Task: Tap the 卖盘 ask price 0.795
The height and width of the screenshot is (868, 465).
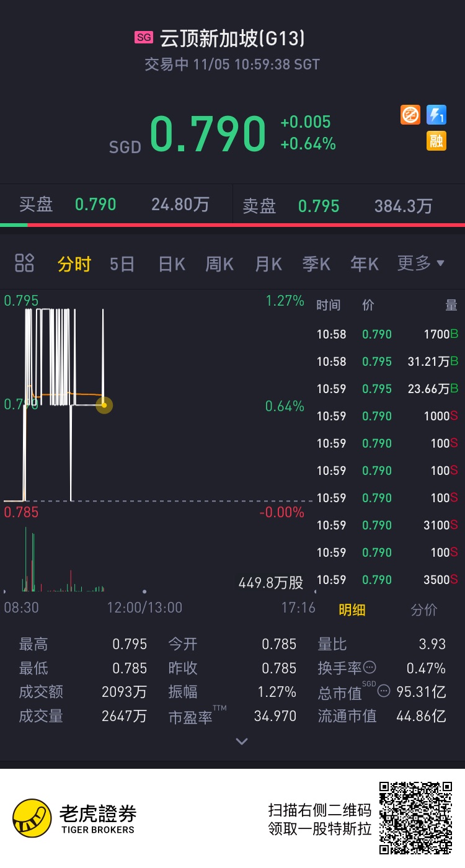Action: (x=319, y=206)
